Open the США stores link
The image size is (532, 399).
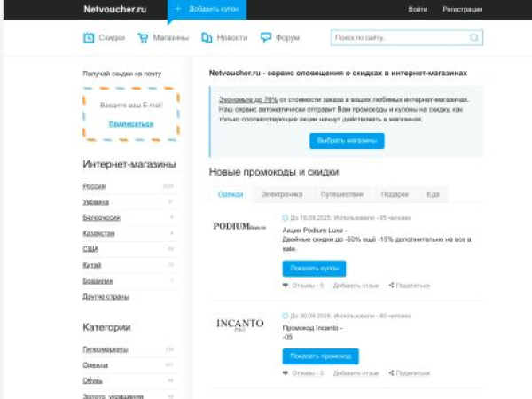[x=90, y=249]
